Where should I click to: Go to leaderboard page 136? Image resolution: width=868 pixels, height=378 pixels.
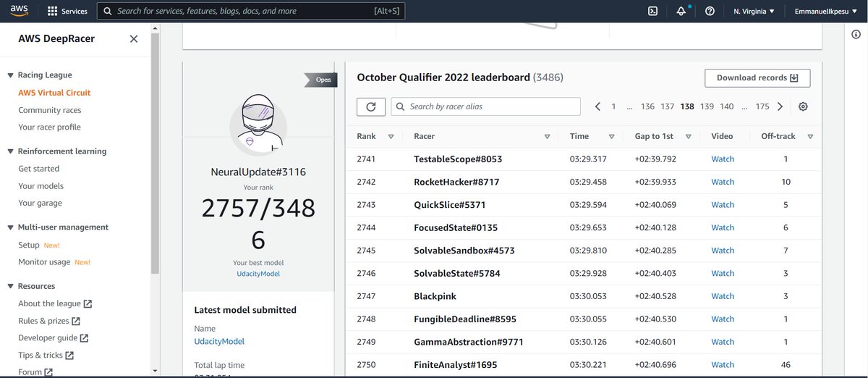pos(647,106)
